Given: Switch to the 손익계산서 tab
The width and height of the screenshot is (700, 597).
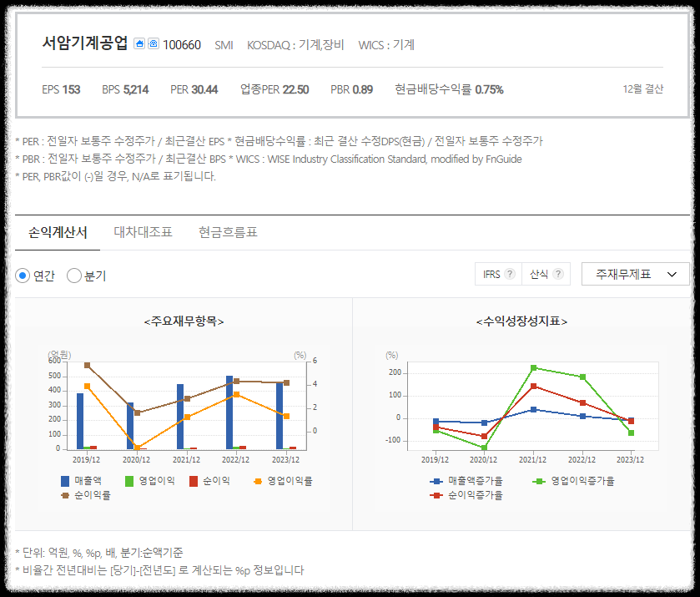Looking at the screenshot, I should pos(58,232).
